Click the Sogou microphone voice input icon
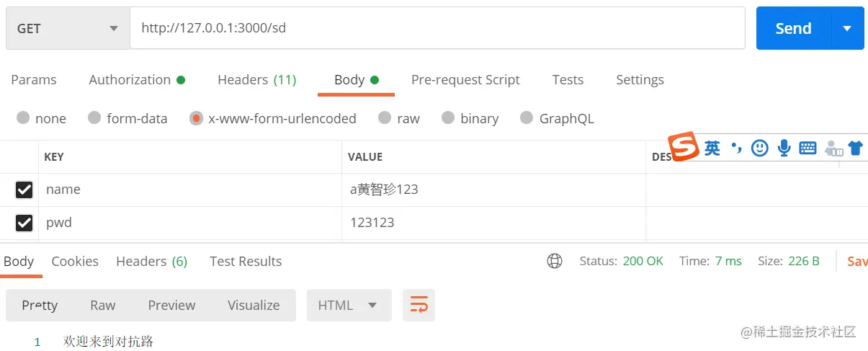Viewport: 868px width, 351px height. pyautogui.click(x=784, y=148)
